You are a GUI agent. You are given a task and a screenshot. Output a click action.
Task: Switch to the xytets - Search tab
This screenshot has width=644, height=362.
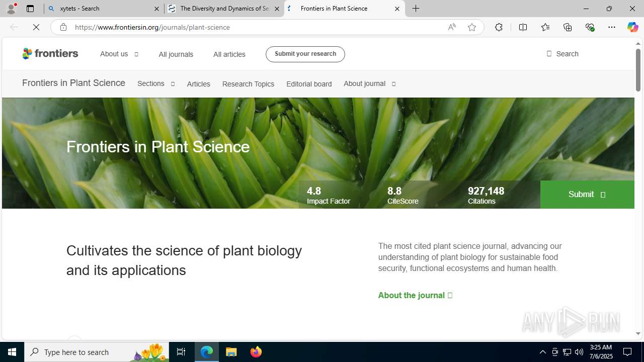pos(104,9)
